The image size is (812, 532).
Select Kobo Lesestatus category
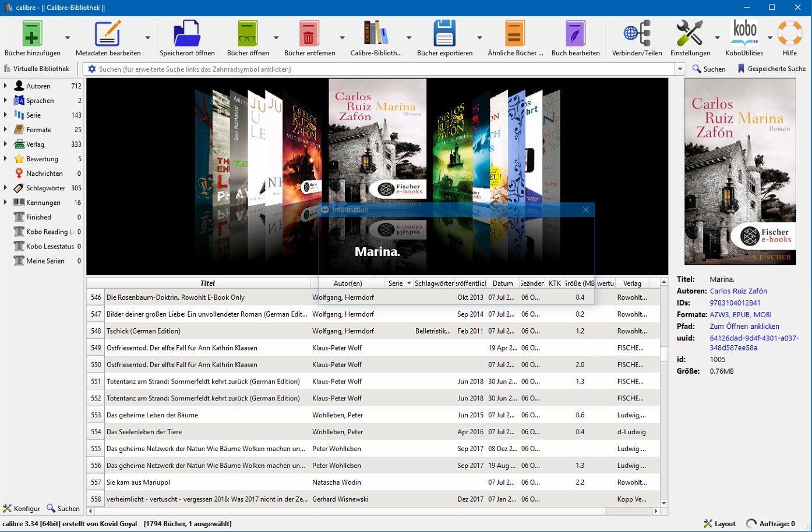[x=50, y=246]
